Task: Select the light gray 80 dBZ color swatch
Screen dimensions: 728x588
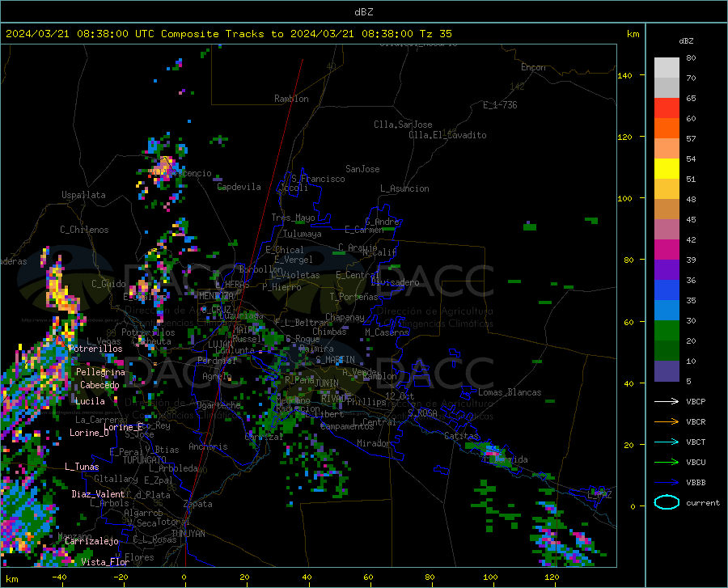Action: tap(667, 68)
